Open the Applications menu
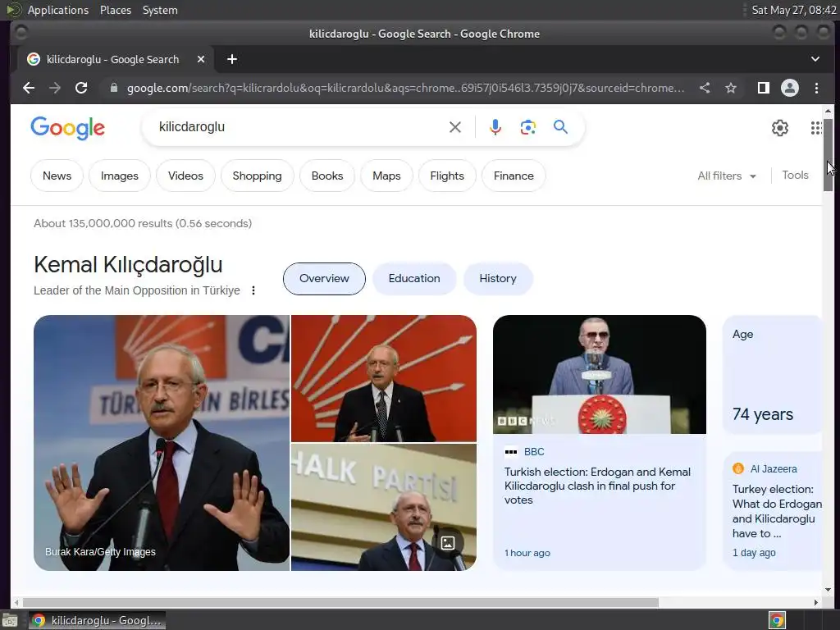 58,10
